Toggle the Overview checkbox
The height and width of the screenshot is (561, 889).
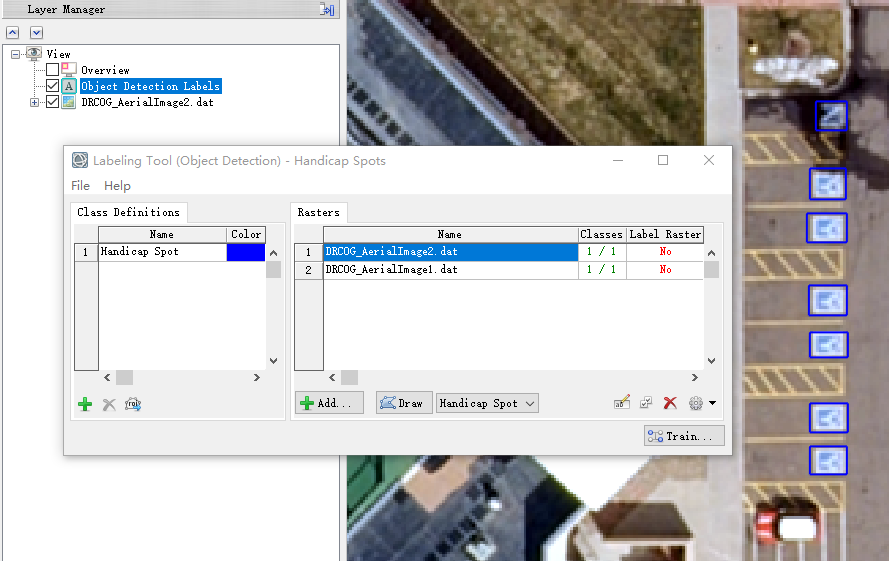tap(52, 70)
